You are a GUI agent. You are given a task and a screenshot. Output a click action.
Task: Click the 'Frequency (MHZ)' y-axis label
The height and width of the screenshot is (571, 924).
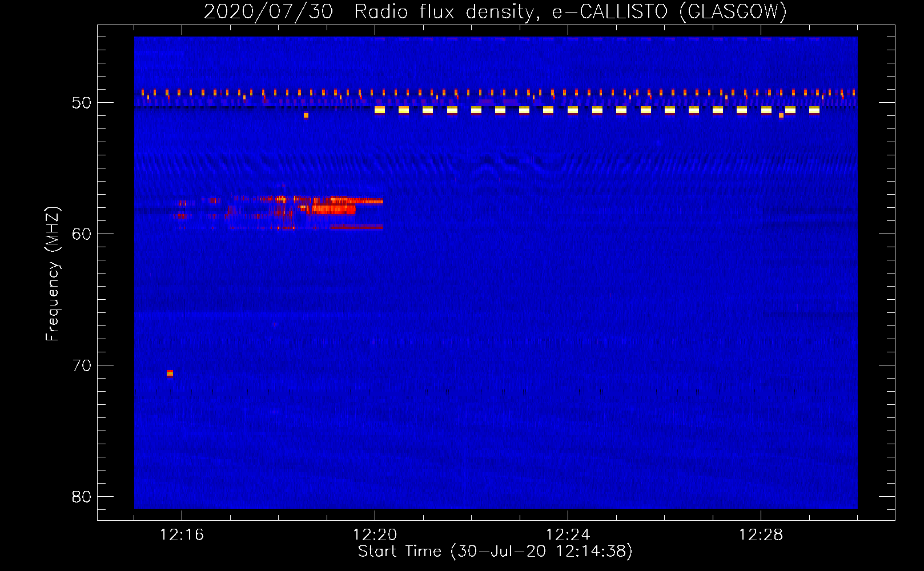tap(53, 274)
